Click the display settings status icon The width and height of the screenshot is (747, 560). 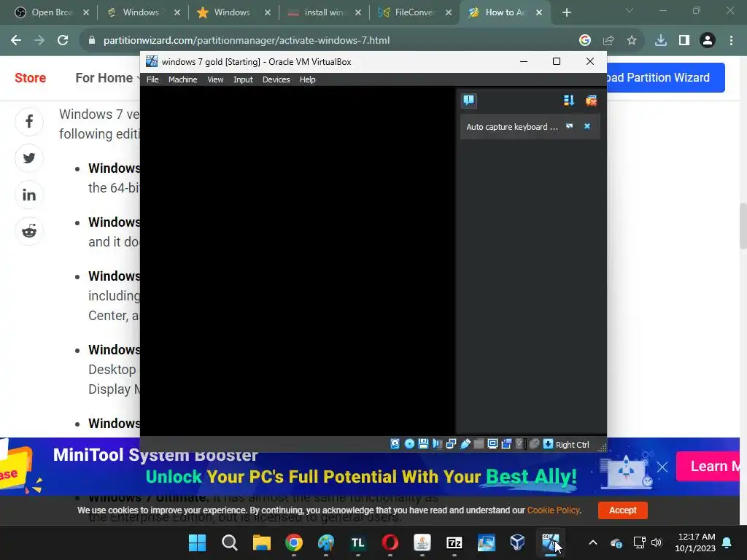click(492, 444)
